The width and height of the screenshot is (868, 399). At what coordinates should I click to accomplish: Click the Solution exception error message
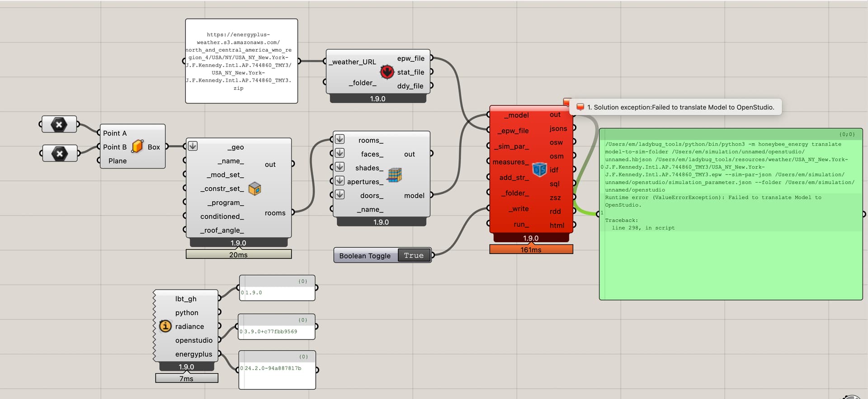click(680, 107)
